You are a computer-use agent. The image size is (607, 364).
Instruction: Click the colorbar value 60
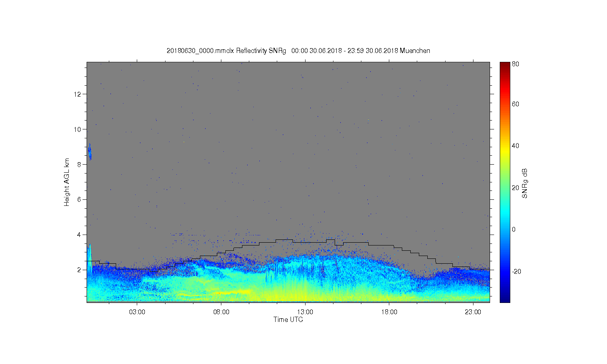click(516, 104)
